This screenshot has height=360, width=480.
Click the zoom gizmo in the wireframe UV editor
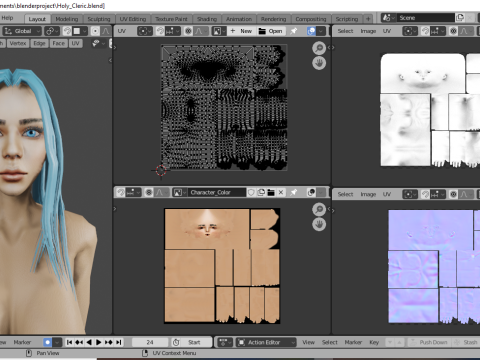tap(319, 48)
